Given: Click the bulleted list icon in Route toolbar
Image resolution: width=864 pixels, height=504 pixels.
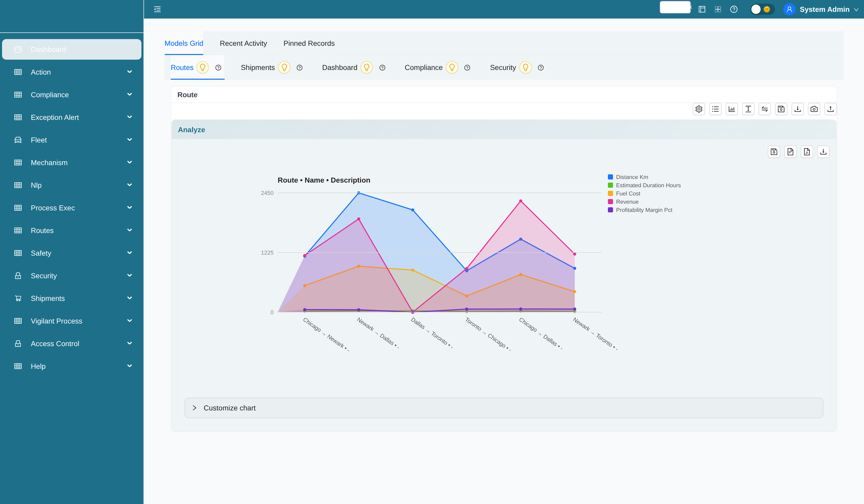Looking at the screenshot, I should pos(715,109).
